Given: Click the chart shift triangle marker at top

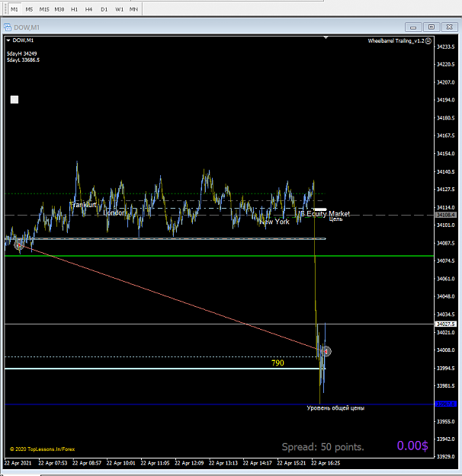Looking at the screenshot, I should [326, 37].
